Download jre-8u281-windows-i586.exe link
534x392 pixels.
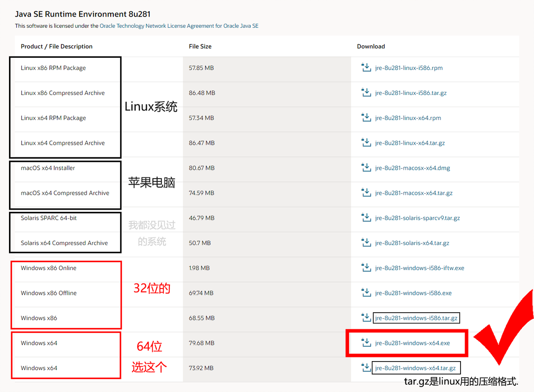(x=413, y=293)
